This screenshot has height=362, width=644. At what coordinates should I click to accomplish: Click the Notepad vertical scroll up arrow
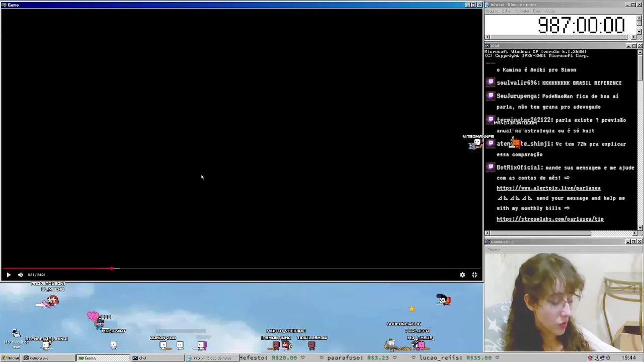tap(639, 17)
